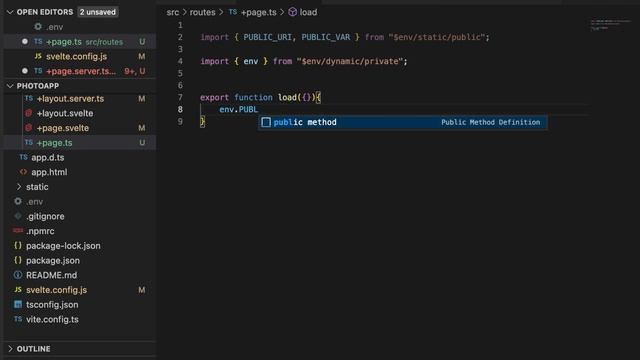The image size is (640, 360).
Task: Click JS icon of svelte.config.js in open editors
Action: point(38,56)
